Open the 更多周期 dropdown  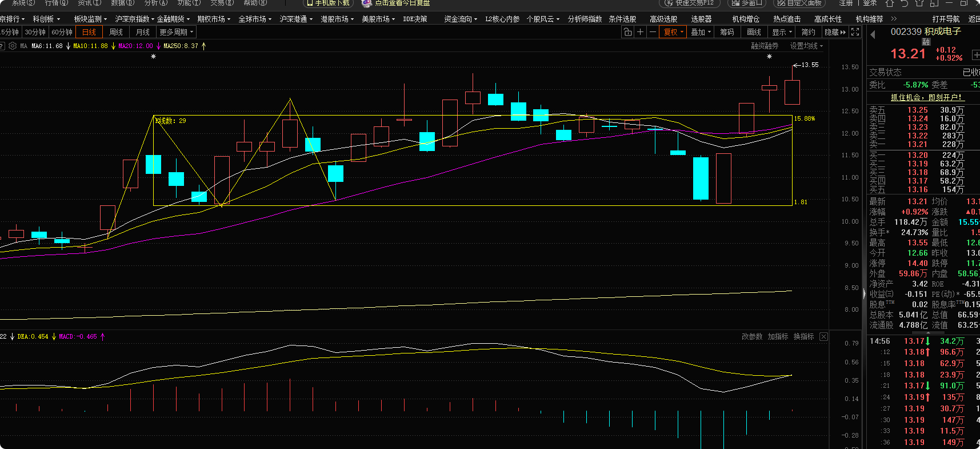(x=177, y=32)
